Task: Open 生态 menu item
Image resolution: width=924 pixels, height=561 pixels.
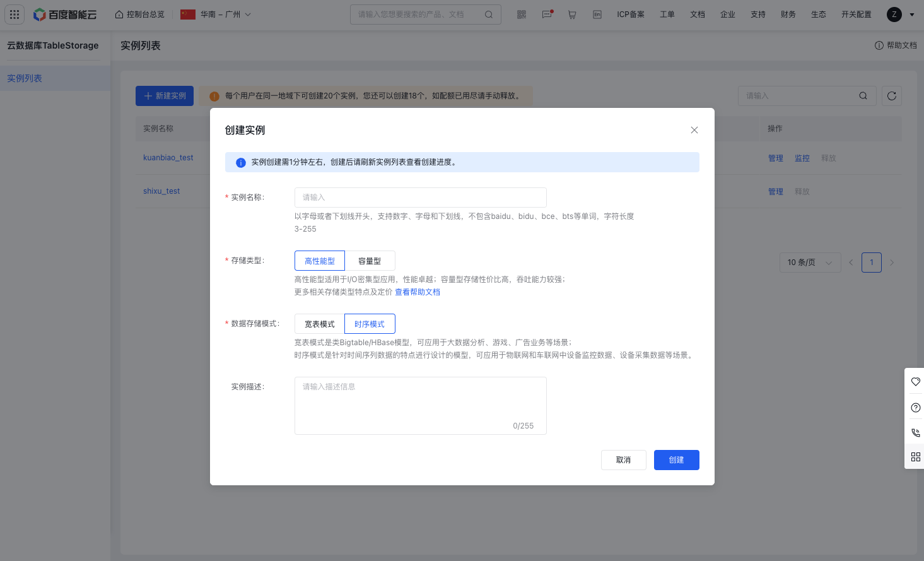Action: tap(819, 14)
